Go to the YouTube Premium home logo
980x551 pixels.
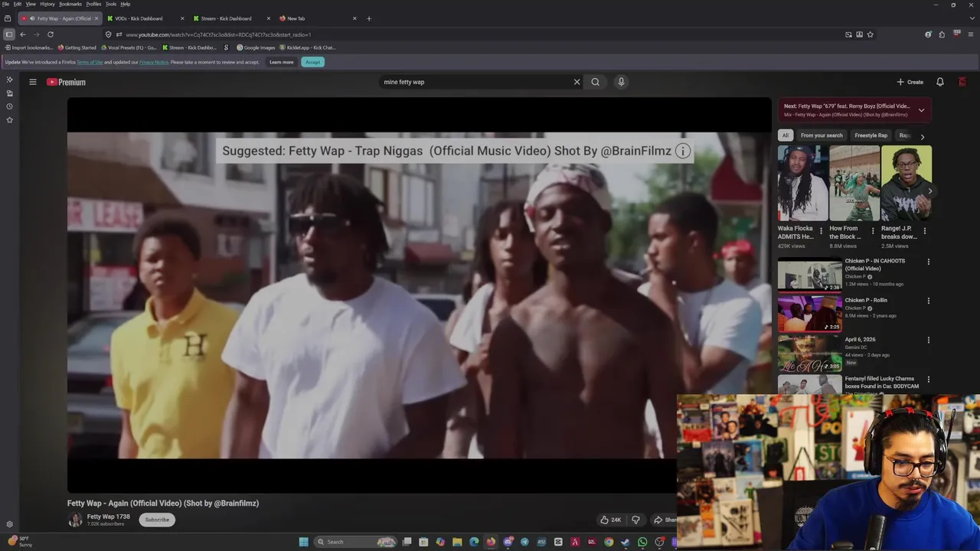tap(66, 82)
